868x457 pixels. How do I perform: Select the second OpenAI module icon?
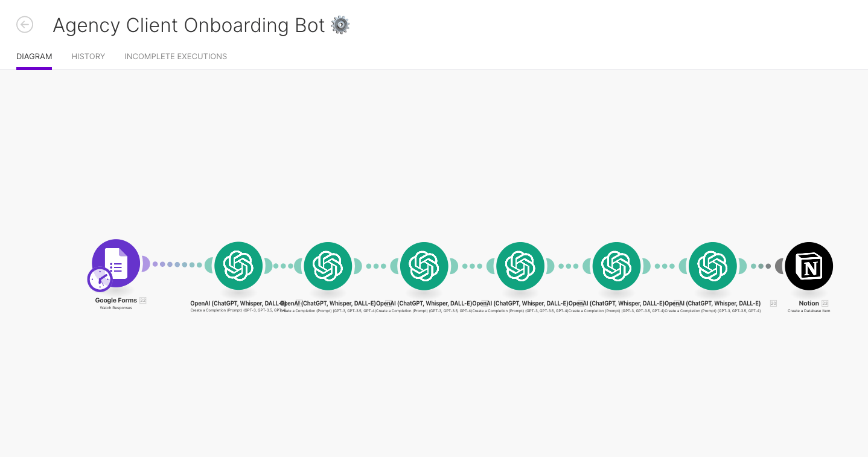328,266
